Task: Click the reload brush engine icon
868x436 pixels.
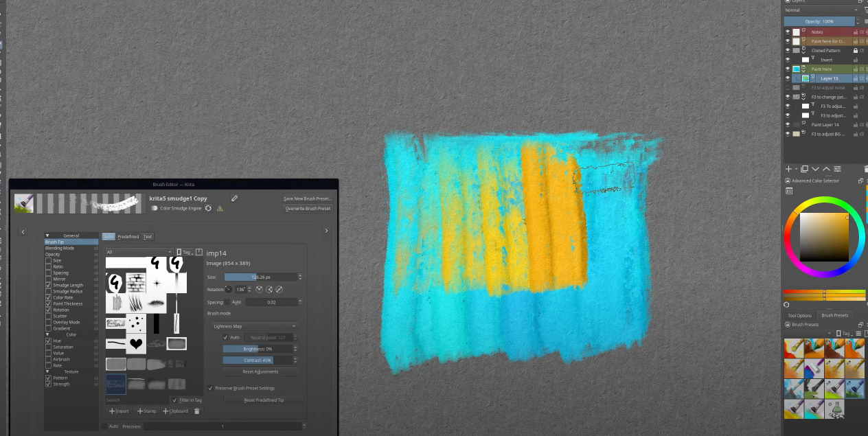Action: (x=208, y=208)
